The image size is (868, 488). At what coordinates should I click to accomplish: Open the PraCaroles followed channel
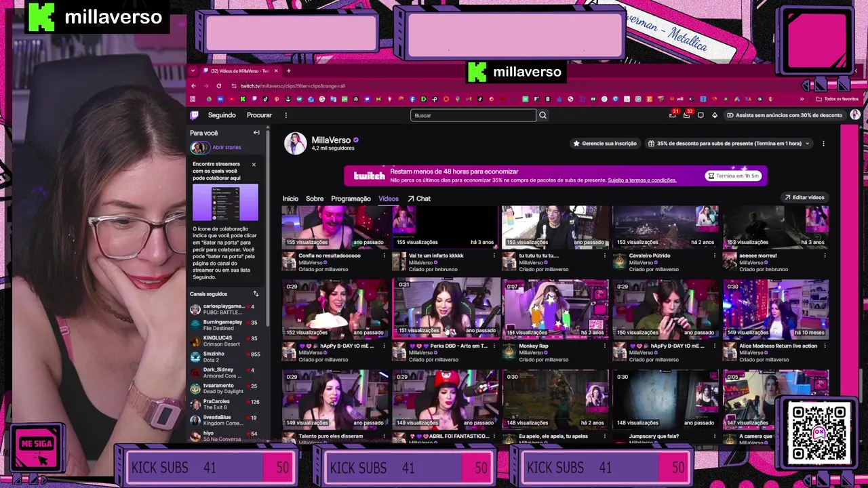click(x=224, y=404)
